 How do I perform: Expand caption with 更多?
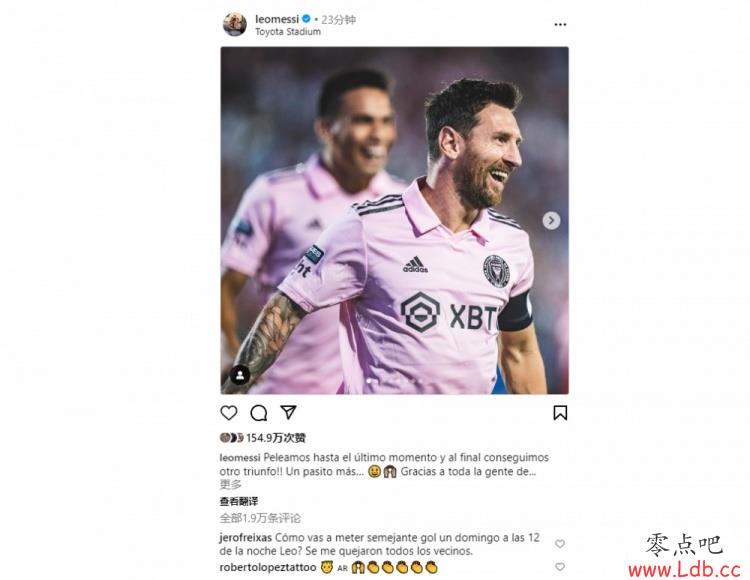tap(231, 484)
